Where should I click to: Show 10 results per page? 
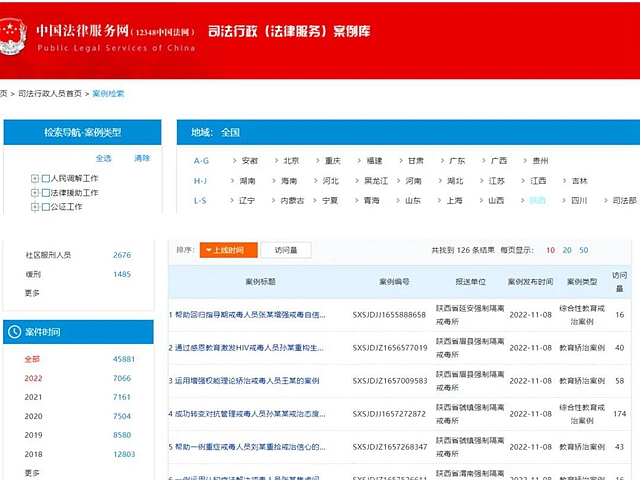551,250
